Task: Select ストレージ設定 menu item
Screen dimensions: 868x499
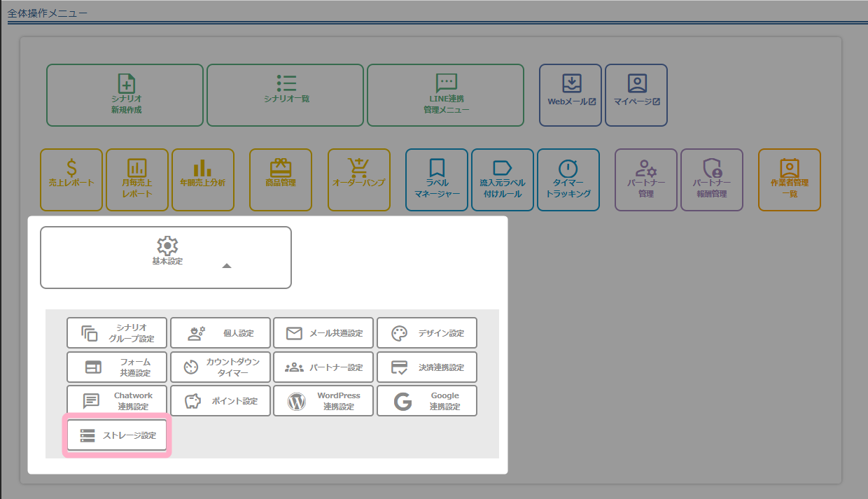Action: [x=117, y=435]
